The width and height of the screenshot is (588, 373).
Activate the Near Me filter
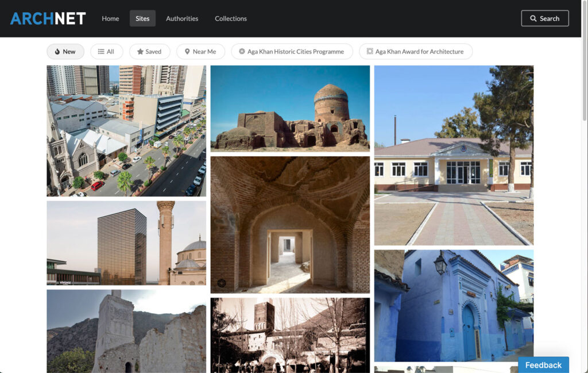click(200, 51)
